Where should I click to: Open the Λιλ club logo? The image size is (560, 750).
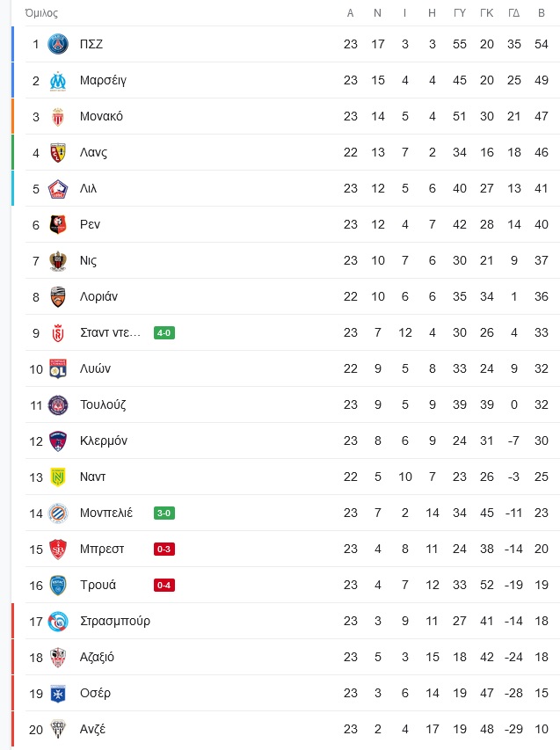[x=58, y=188]
